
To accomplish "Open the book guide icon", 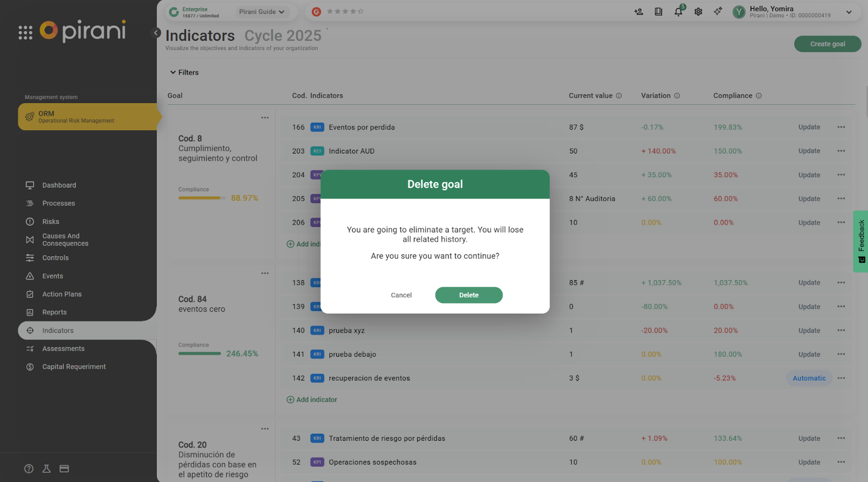I will pos(659,12).
